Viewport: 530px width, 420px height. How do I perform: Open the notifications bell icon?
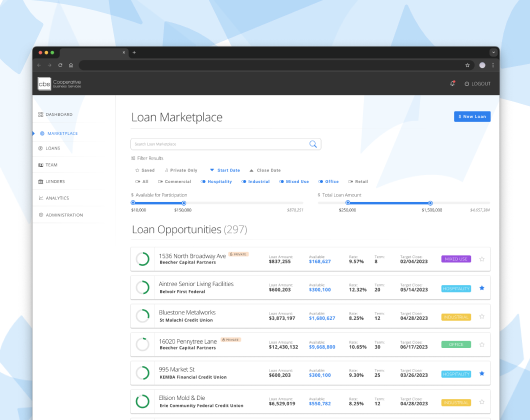pyautogui.click(x=452, y=83)
